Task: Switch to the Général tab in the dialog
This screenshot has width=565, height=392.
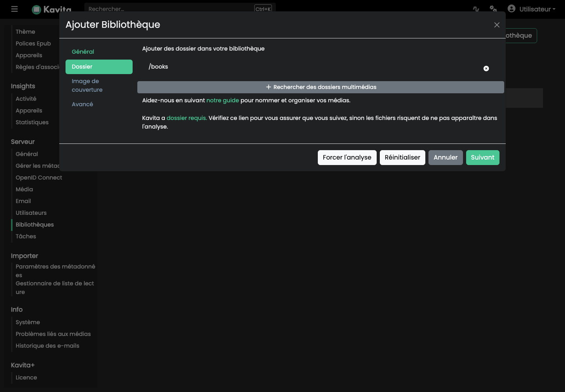Action: (99, 52)
